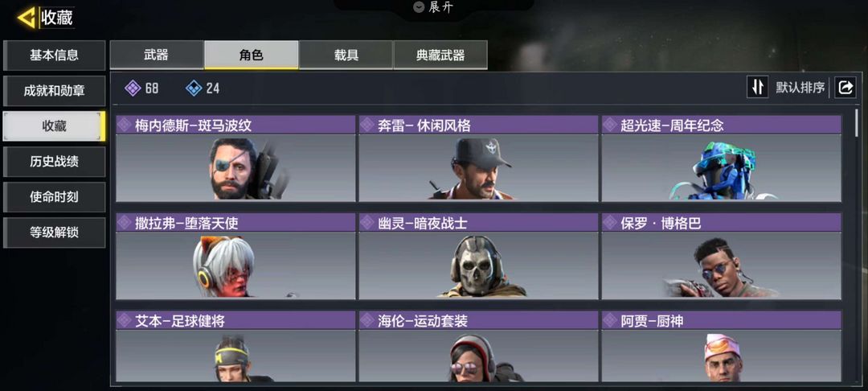Expand the 展开 top panel
The width and height of the screenshot is (868, 391).
click(x=434, y=8)
